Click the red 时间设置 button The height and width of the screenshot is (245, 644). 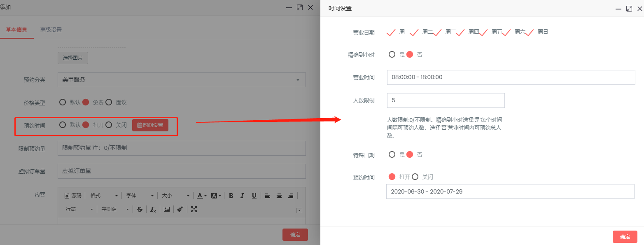(150, 125)
